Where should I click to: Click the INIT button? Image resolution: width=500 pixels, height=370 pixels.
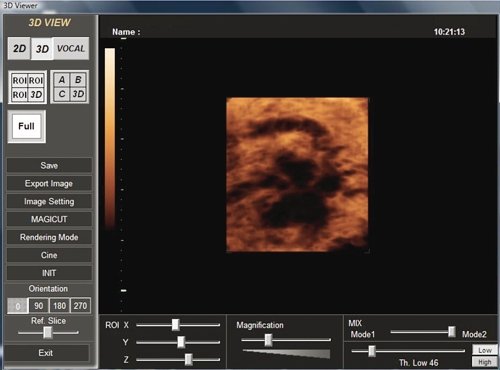49,273
